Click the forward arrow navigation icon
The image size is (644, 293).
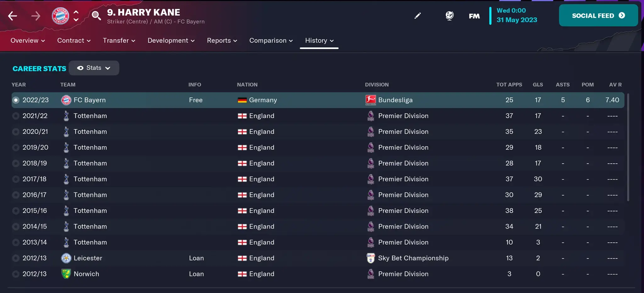point(36,16)
